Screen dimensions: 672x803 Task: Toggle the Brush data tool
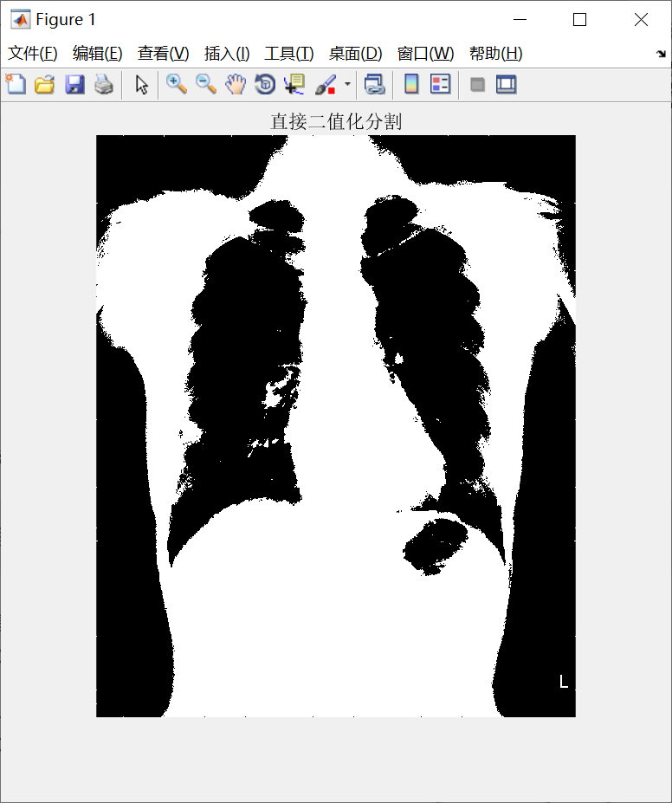[x=326, y=85]
